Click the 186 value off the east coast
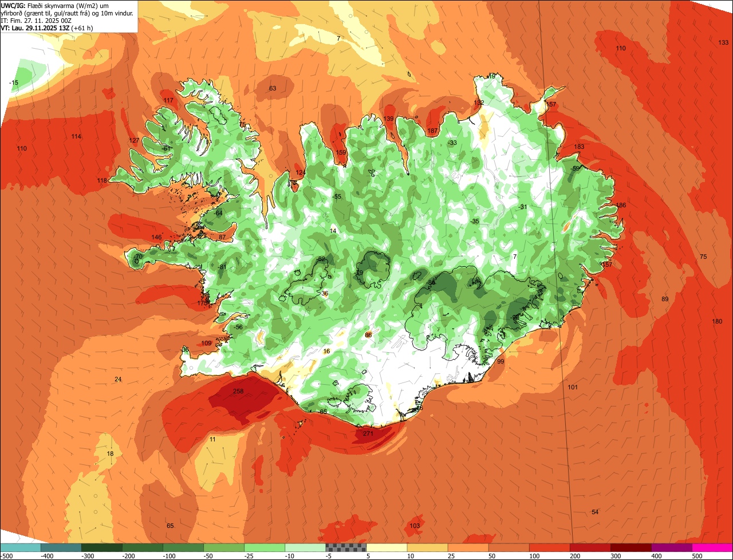 tap(621, 206)
